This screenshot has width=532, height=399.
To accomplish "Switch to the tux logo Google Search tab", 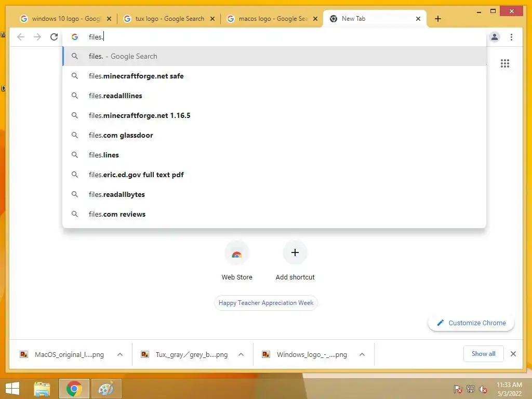I will (169, 19).
